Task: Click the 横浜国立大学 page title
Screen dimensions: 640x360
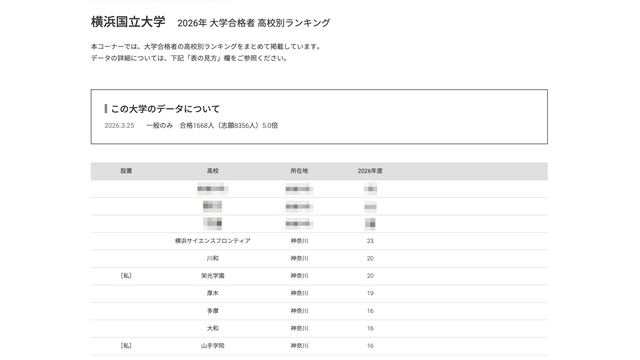Action: (x=128, y=22)
